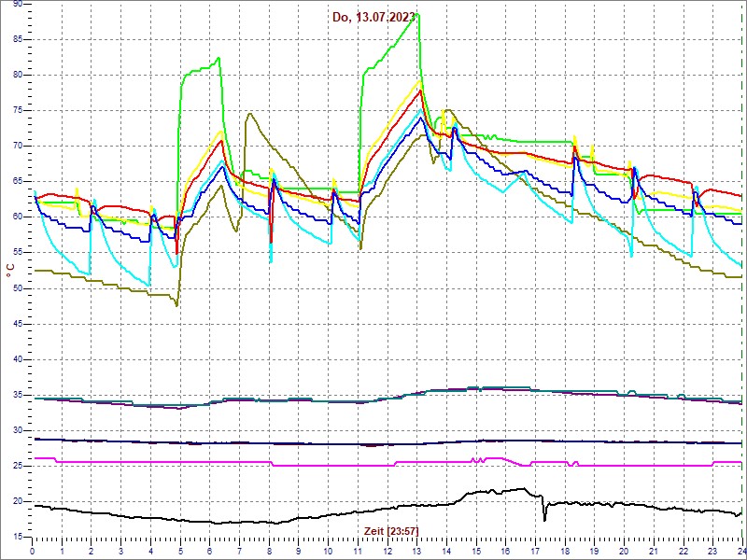Click the "°C" unit label on temperature axis
Screen dimensions: 747x560
[11, 271]
